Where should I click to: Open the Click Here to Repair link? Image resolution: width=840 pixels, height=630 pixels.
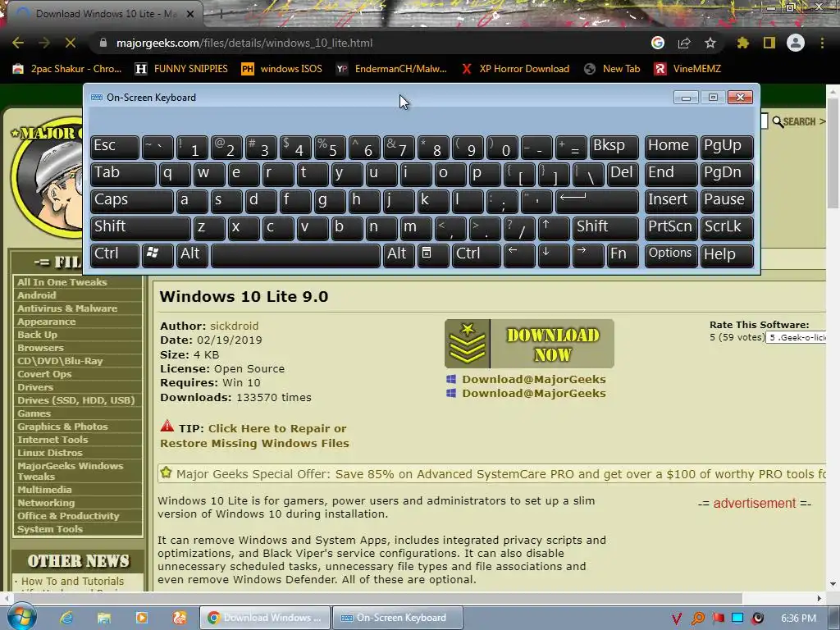(254, 436)
